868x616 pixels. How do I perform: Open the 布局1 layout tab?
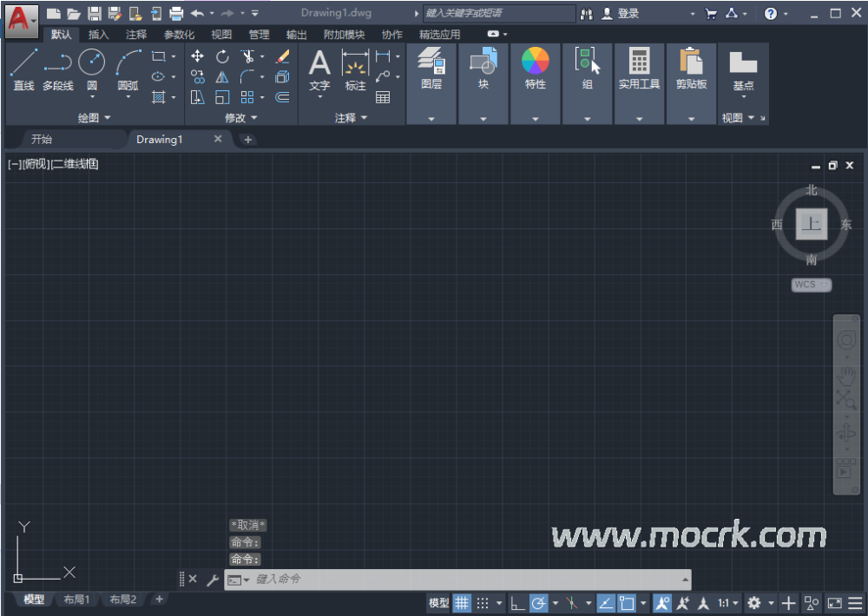76,600
